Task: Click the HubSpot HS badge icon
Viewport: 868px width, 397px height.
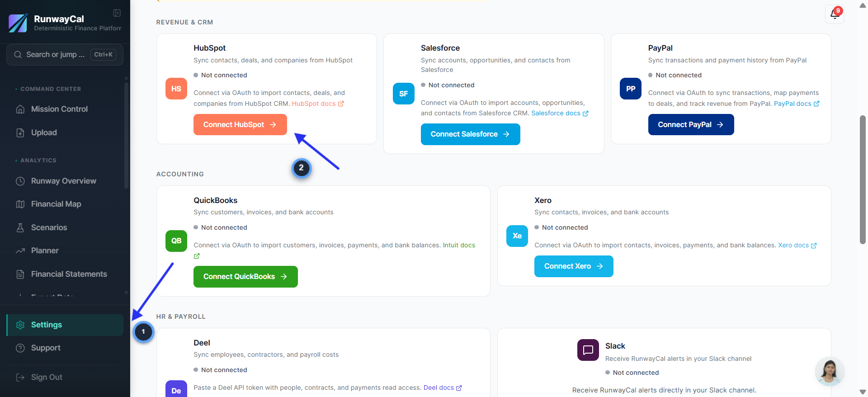Action: 176,89
